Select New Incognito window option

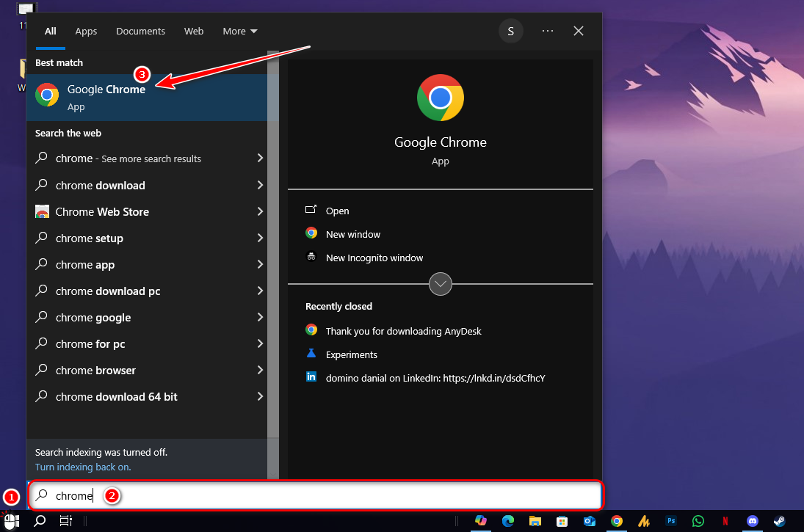[374, 258]
